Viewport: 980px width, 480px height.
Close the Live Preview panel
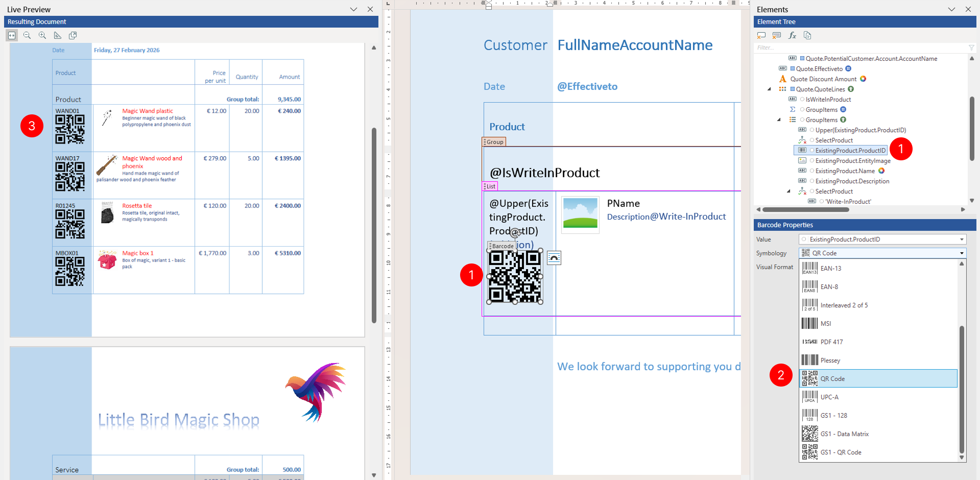point(370,9)
